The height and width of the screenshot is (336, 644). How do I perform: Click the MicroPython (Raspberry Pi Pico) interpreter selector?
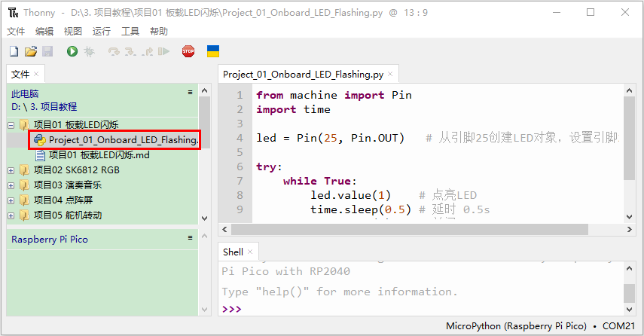point(516,325)
